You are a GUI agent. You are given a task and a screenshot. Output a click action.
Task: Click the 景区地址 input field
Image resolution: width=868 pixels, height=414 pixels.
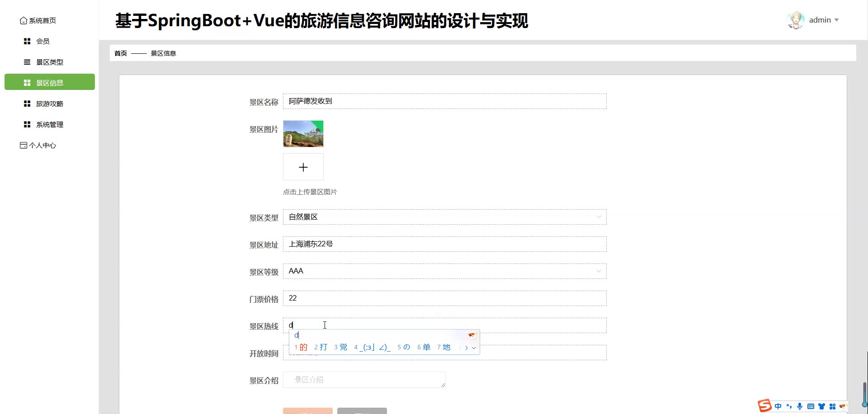(x=445, y=244)
